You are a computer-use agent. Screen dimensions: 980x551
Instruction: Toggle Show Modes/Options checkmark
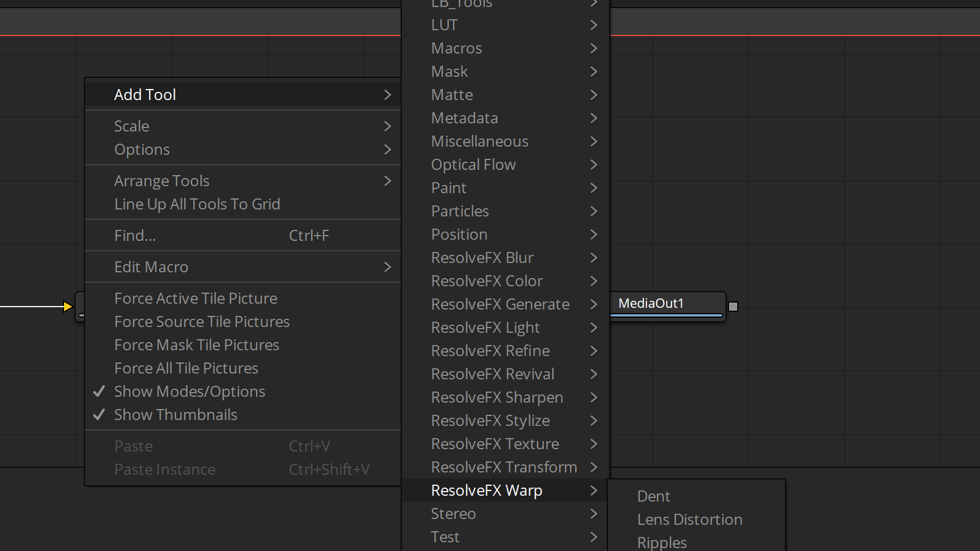pyautogui.click(x=243, y=392)
